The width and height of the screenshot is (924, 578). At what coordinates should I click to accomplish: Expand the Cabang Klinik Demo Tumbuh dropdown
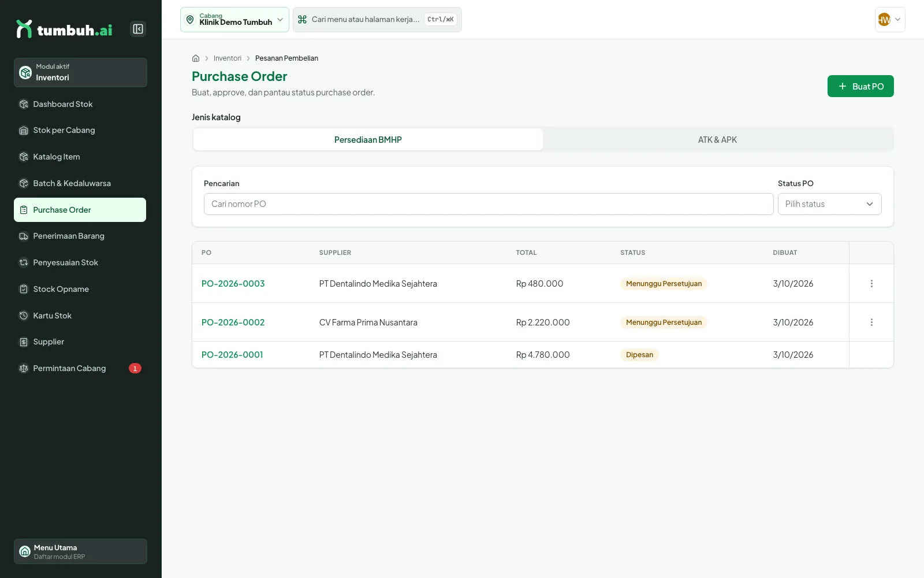pos(234,20)
